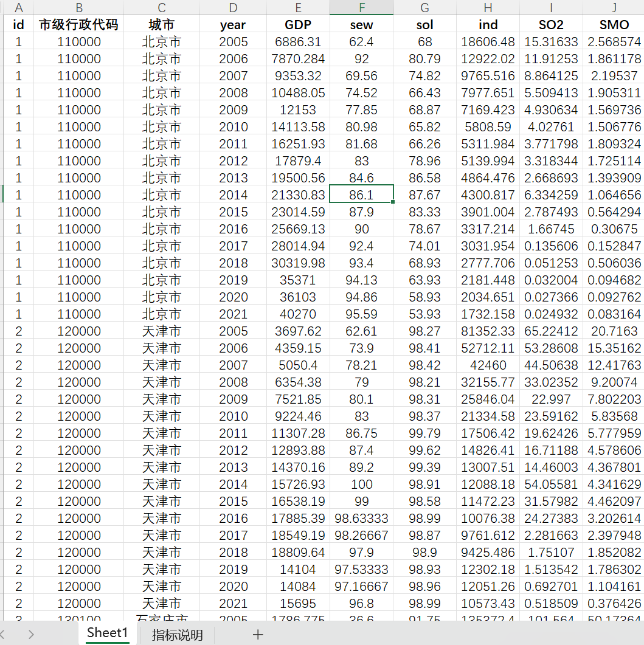Click the 'ind' header cell
Viewport: 644px width, 645px height.
tap(488, 25)
